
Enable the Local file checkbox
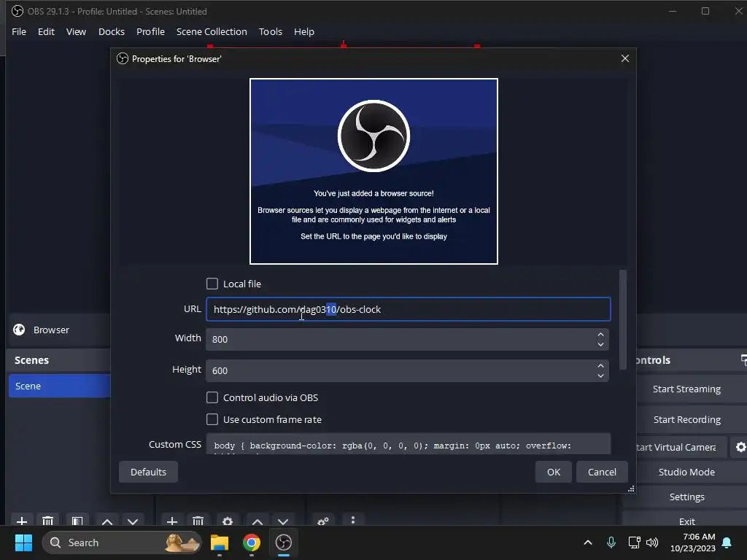pos(212,284)
